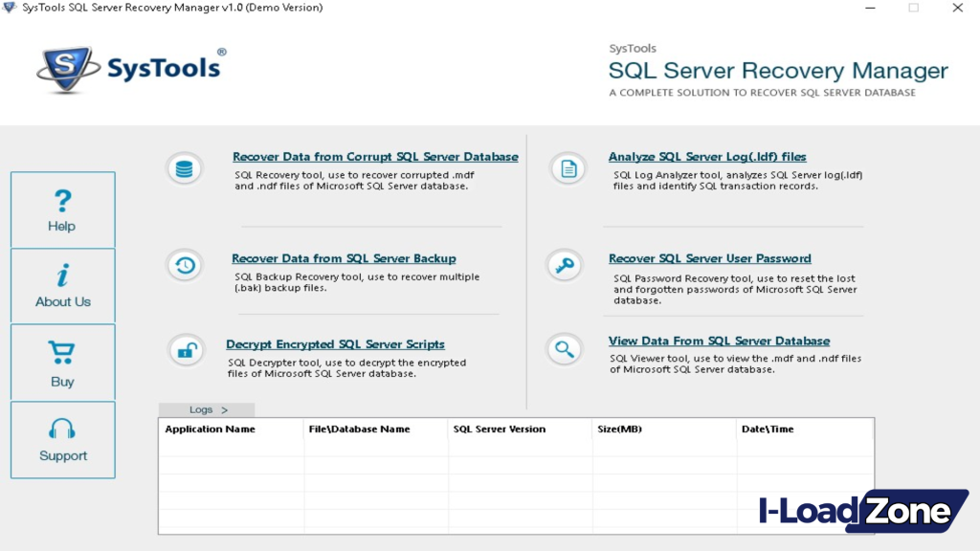Expand the Logs panel chevron
Screen dimensions: 980x551
pos(225,408)
